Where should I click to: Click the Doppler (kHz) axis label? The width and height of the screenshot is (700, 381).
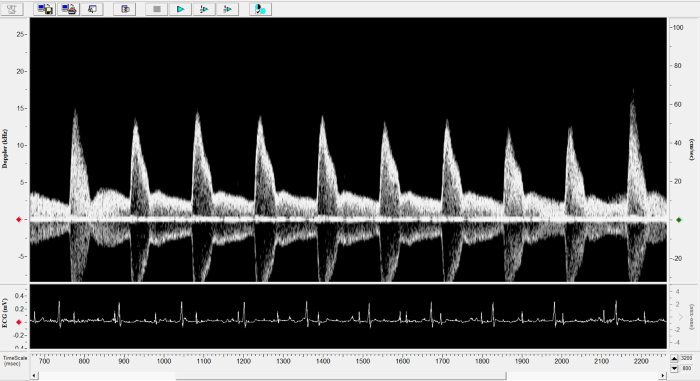tap(5, 149)
